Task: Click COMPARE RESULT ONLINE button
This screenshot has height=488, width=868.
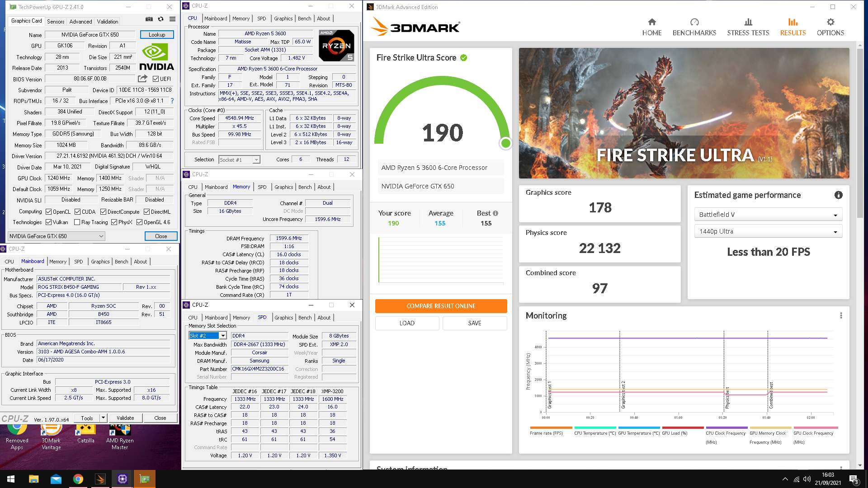Action: point(441,306)
